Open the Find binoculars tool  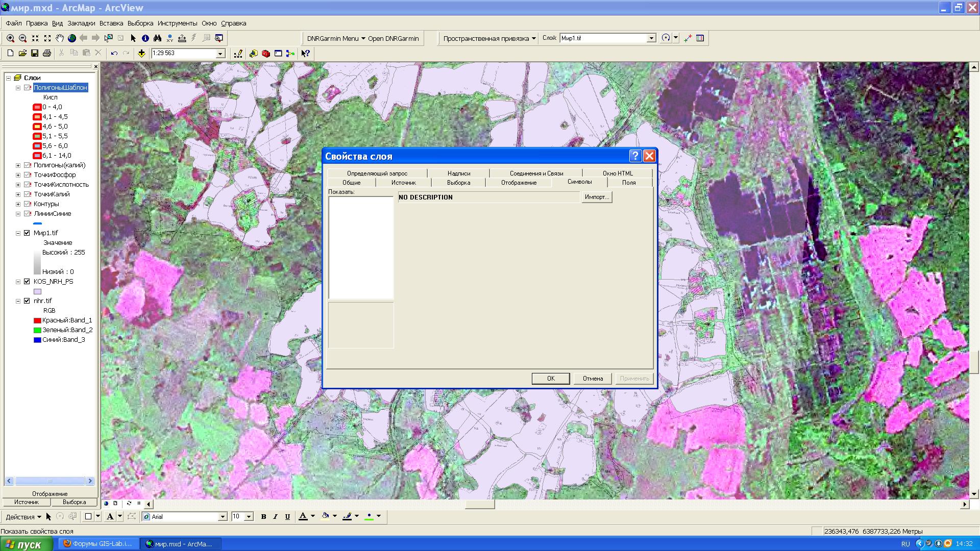(x=157, y=38)
